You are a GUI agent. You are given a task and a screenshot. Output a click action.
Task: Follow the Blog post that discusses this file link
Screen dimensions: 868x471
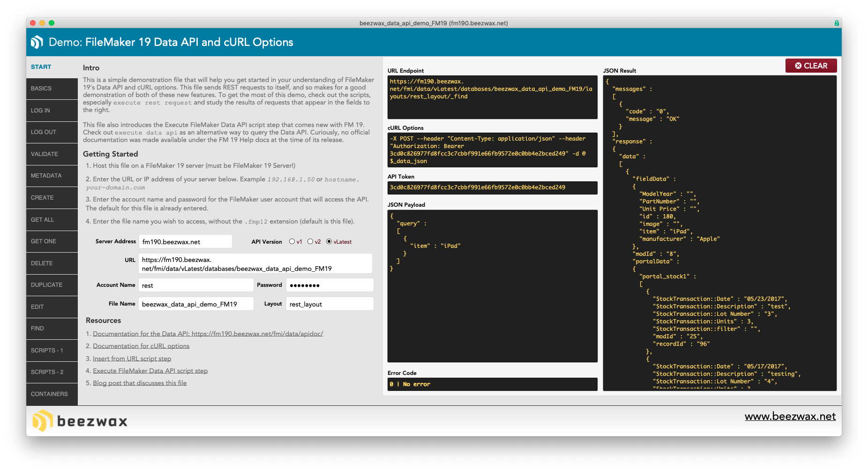coord(140,383)
